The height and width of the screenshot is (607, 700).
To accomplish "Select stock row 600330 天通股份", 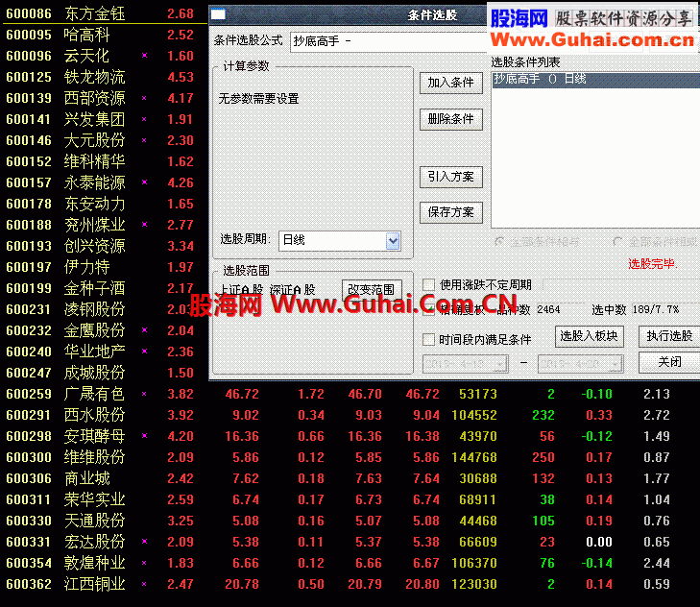I will point(337,521).
